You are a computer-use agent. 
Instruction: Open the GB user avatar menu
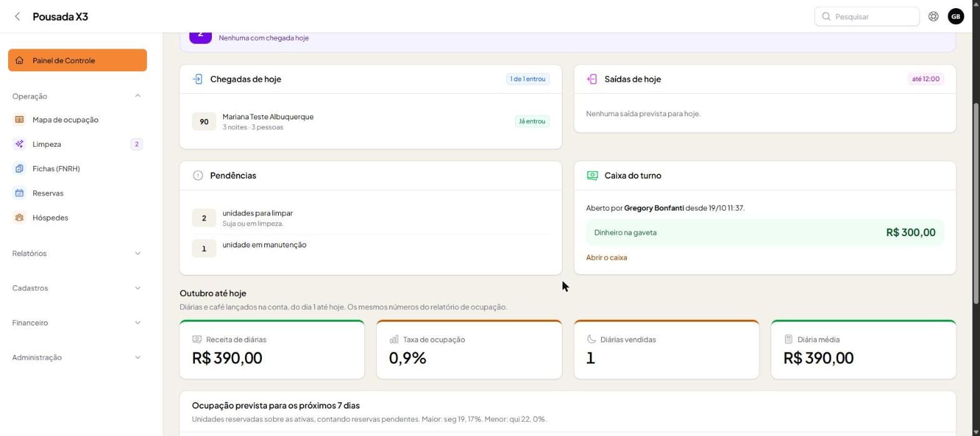pos(956,17)
